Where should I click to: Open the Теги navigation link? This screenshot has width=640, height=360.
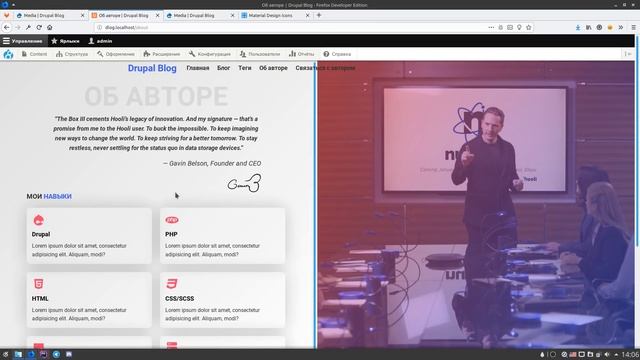(x=245, y=68)
